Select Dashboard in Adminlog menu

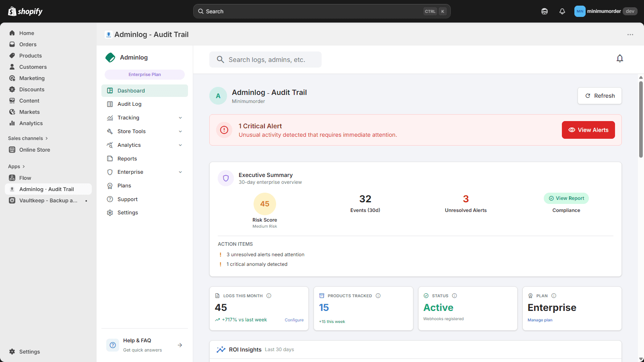tap(144, 90)
